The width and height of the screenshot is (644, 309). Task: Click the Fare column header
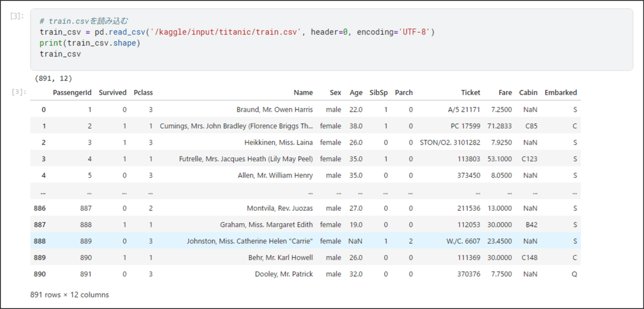coord(505,93)
